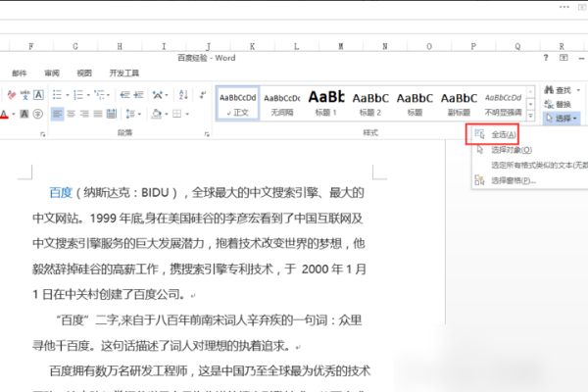The image size is (588, 392).
Task: Click the Sort A-Z icon
Action: (183, 95)
